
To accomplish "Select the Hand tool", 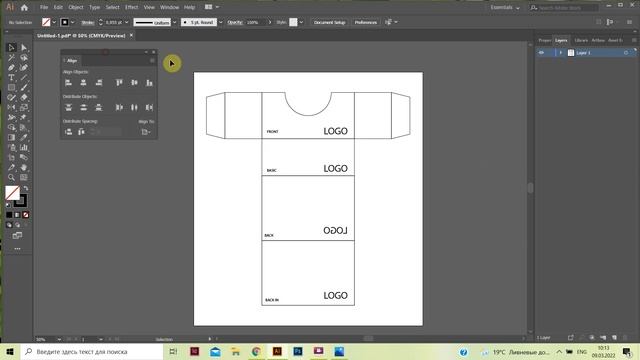I will click(24, 167).
